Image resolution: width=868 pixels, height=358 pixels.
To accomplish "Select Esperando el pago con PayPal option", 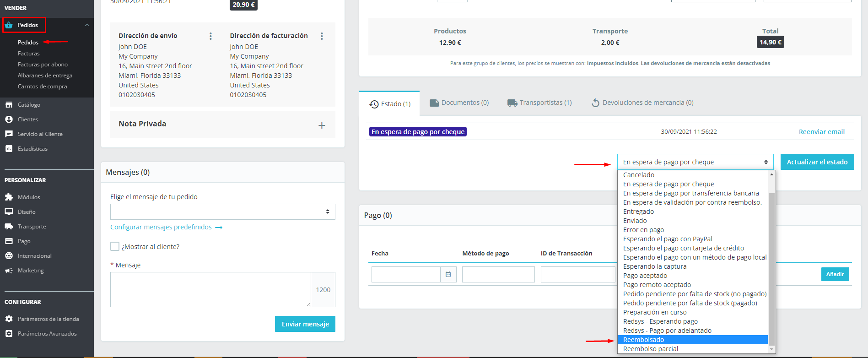I will pos(692,239).
